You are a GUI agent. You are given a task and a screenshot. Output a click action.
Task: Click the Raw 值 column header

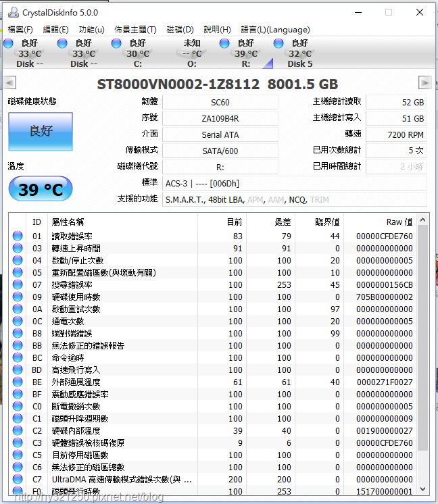pos(381,222)
